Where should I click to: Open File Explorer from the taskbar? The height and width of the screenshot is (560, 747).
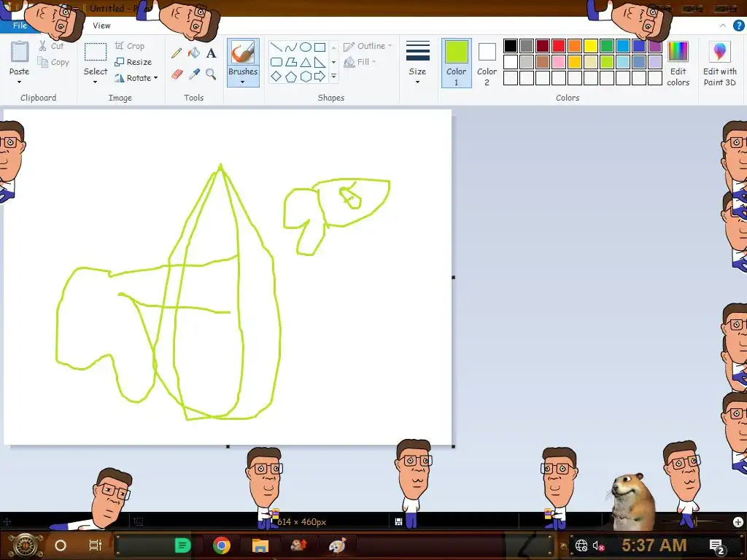click(260, 545)
